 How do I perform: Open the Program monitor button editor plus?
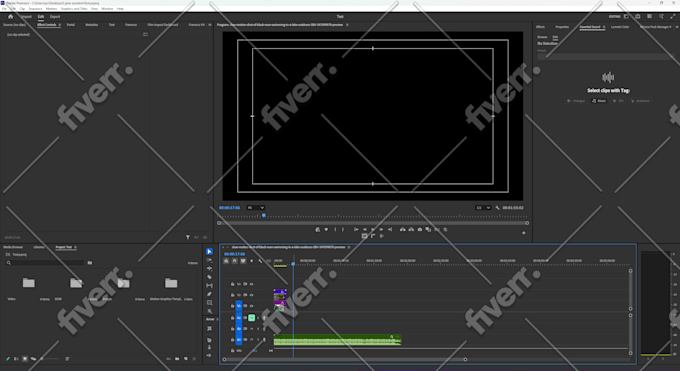click(x=524, y=233)
